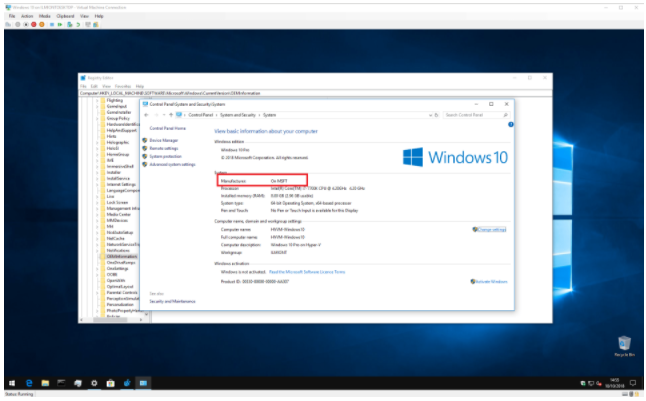
Task: Open the VM Connection Media menu
Action: (x=44, y=16)
